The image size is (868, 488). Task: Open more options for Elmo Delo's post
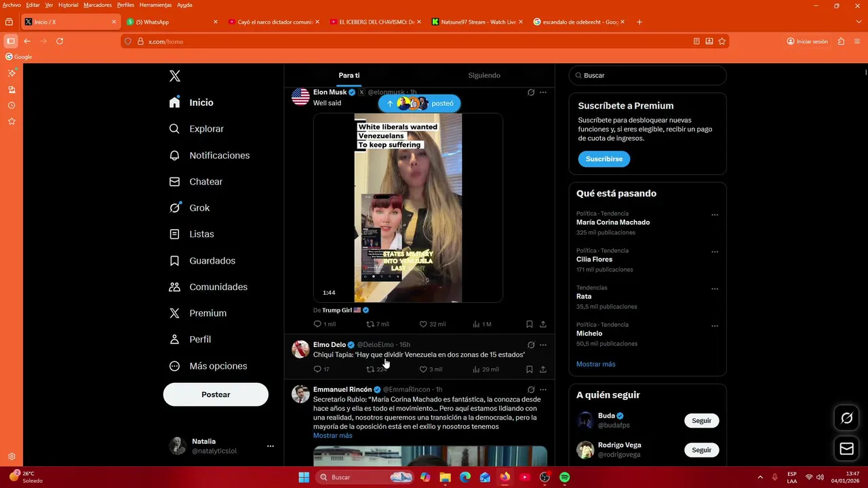(543, 345)
